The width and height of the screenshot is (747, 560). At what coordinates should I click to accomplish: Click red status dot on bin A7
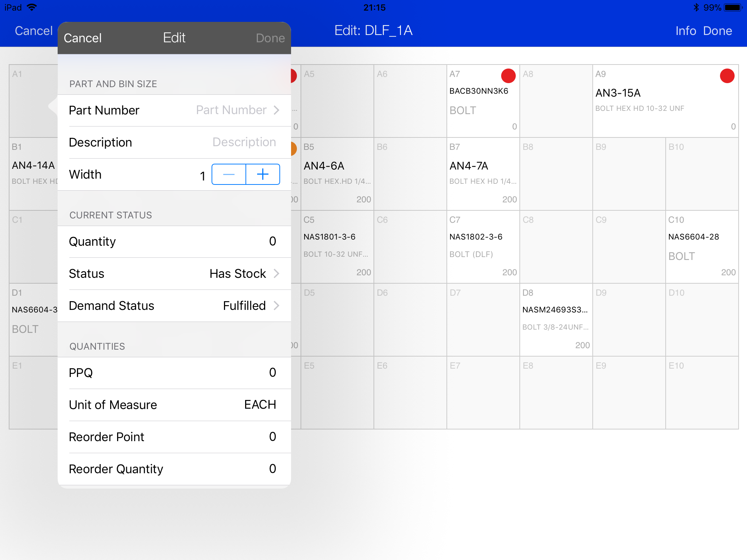click(x=508, y=75)
